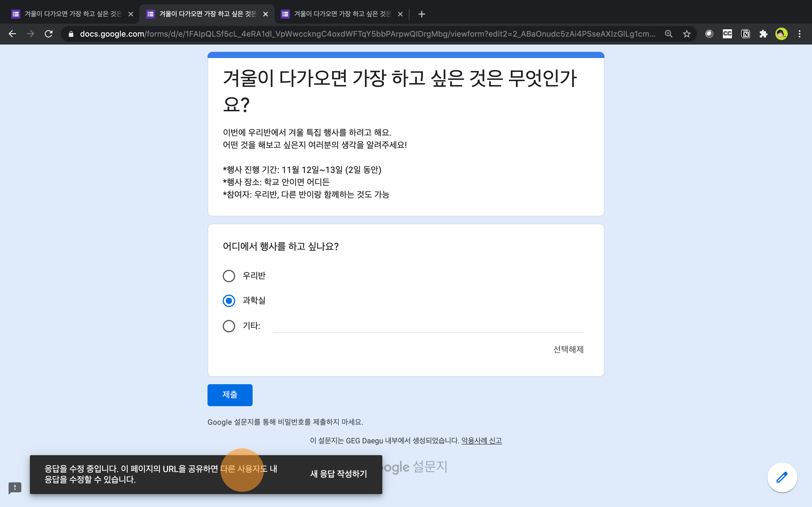Open the CC extension icon

coord(727,34)
